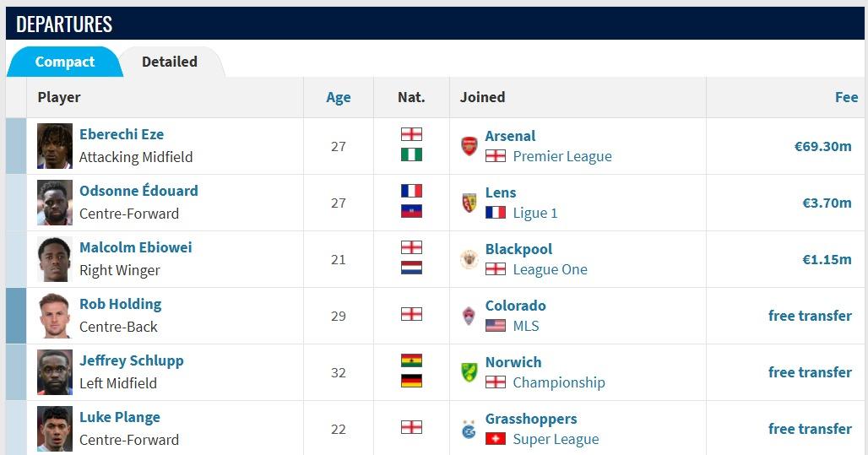Click the Lens club crest icon
Viewport: 868px width, 455px height.
coord(469,203)
